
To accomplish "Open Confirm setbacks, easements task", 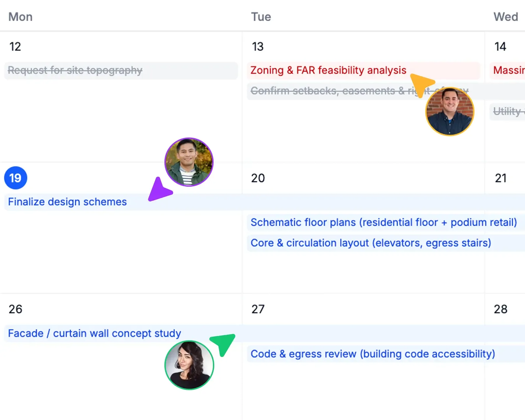I will (x=386, y=91).
